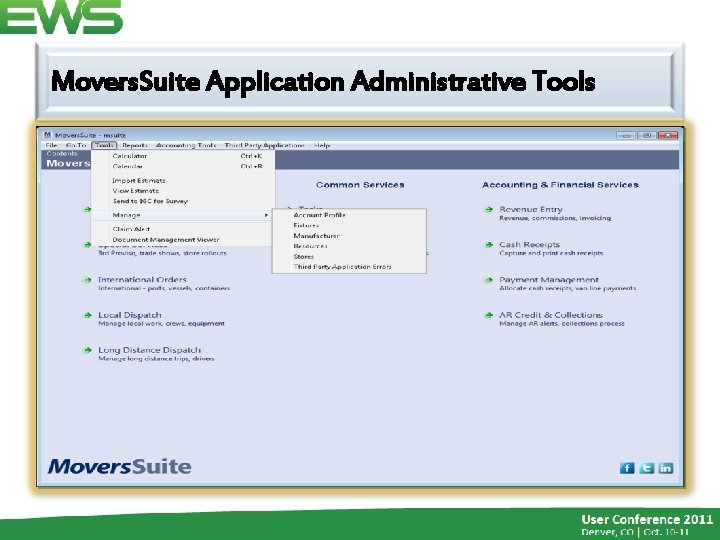This screenshot has height=540, width=720.
Task: Click the MoversSuite logo at bottom
Action: pos(119,467)
